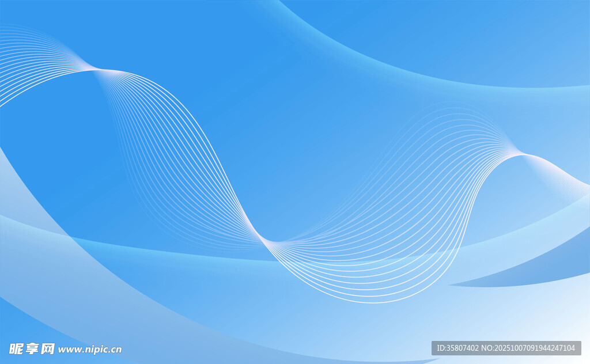
Task: Click the fanned-out line ends at the left edge
Action: click(12, 63)
